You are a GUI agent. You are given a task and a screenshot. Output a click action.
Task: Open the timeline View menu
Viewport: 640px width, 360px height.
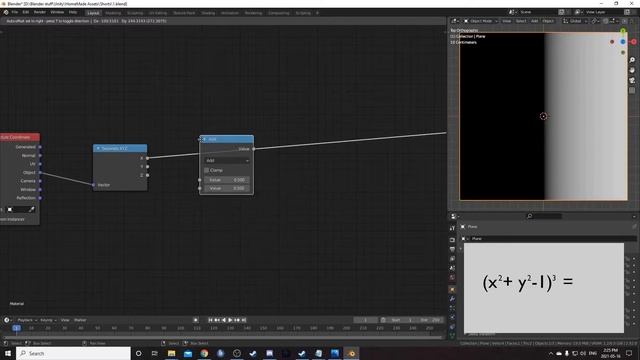[65, 320]
